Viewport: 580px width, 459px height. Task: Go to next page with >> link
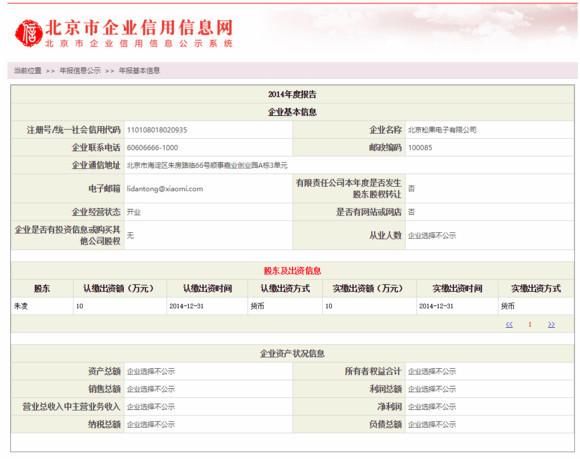[x=551, y=324]
